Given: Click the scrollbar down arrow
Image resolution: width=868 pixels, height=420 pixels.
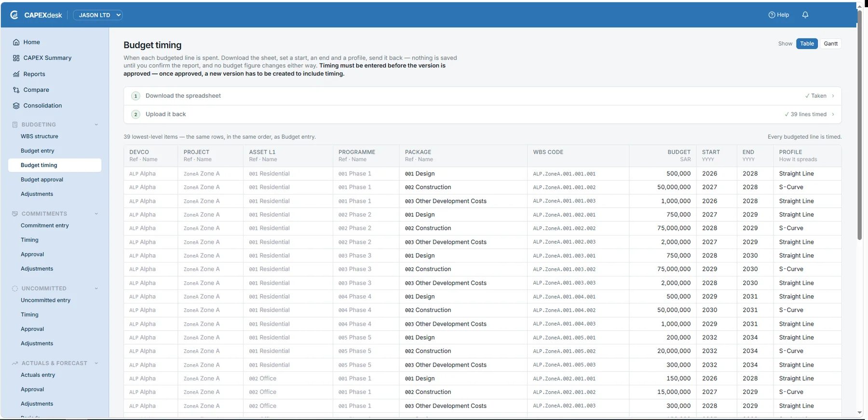Looking at the screenshot, I should (x=859, y=413).
